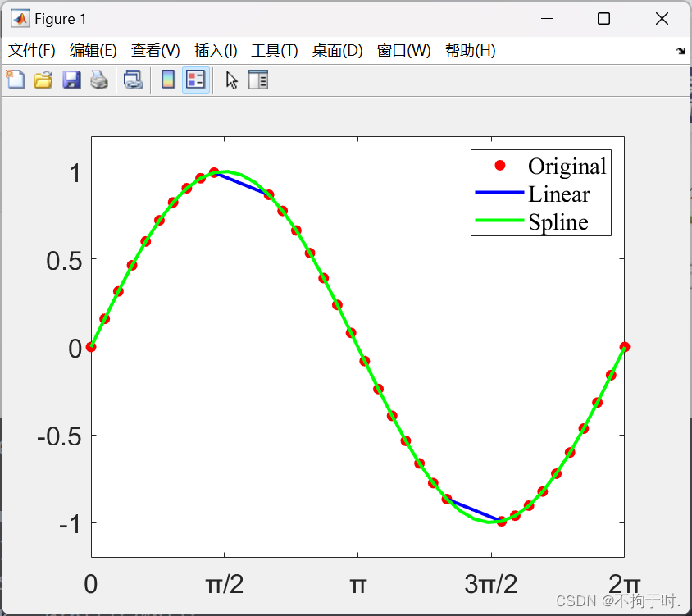This screenshot has height=616, width=692.
Task: Click the blue linear segment near the trough
Action: click(x=475, y=510)
